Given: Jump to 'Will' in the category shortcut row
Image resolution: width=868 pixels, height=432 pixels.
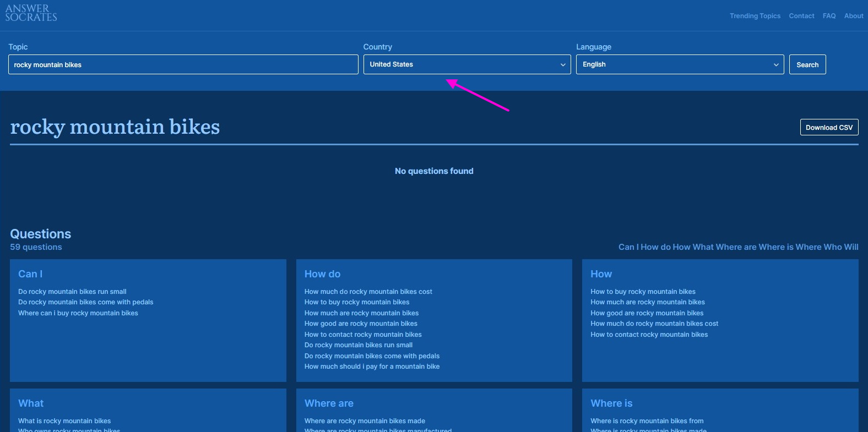Looking at the screenshot, I should 851,247.
